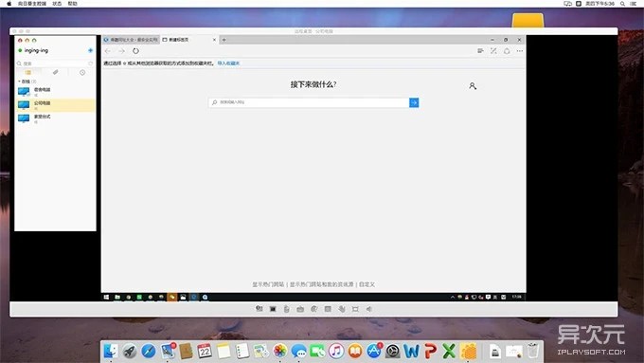Open Spotlight search in menu bar

(x=622, y=3)
